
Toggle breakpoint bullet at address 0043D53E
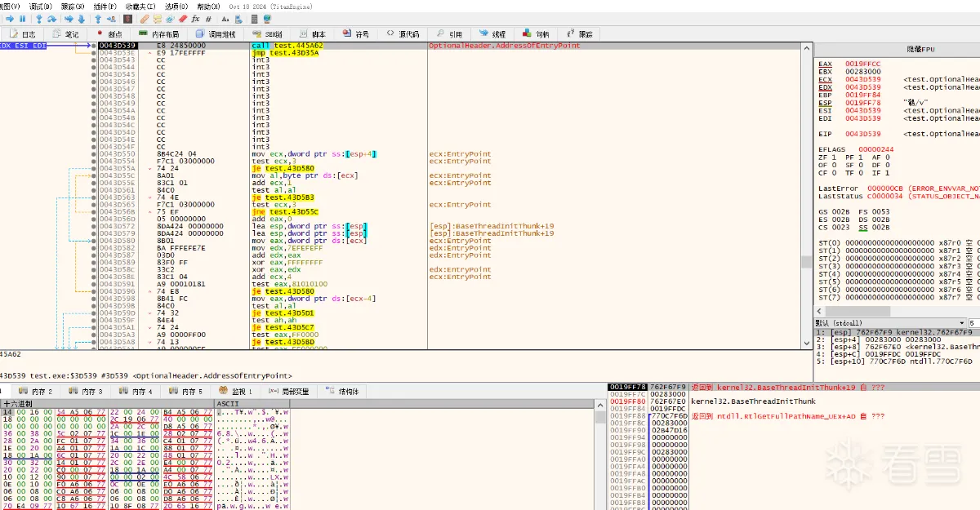tap(94, 53)
